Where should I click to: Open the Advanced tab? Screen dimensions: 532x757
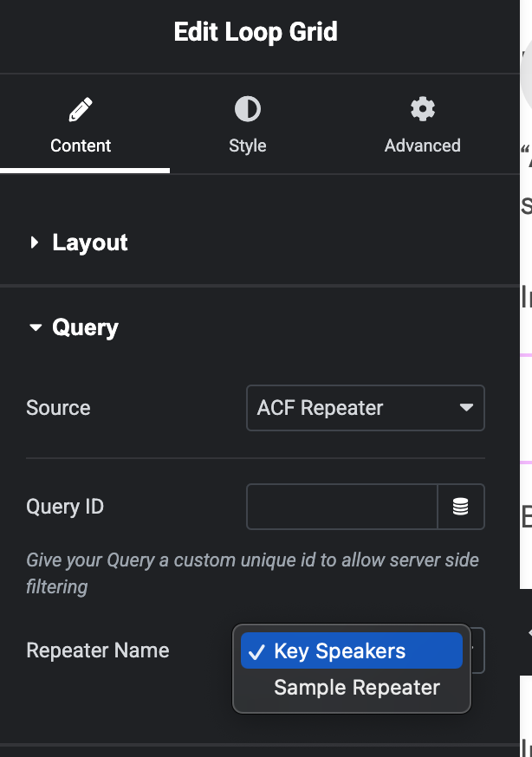(422, 146)
